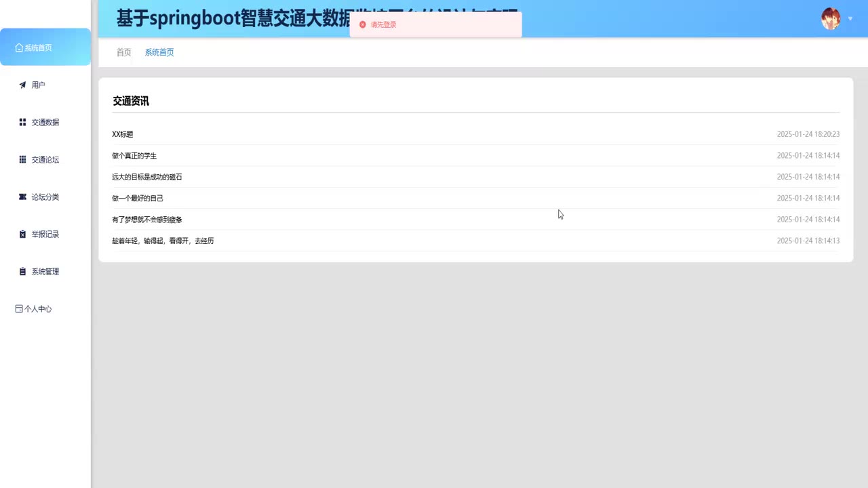Open the user avatar in the header
868x488 pixels.
click(831, 18)
